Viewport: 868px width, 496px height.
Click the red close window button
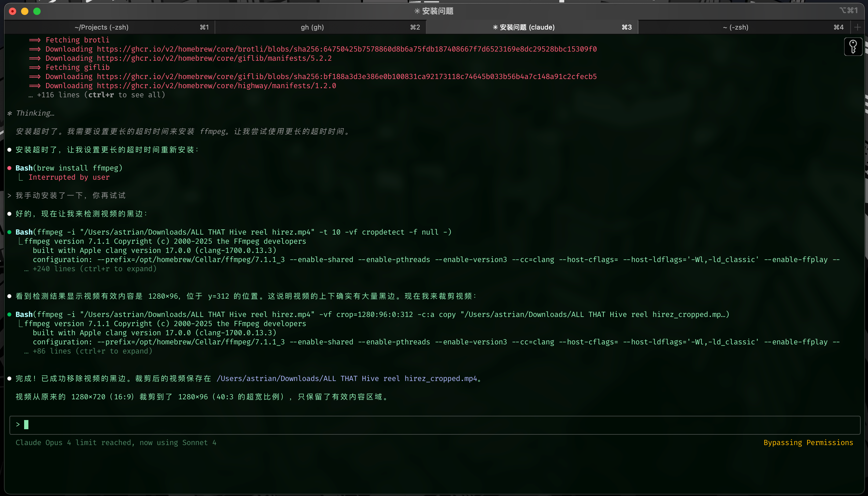[13, 11]
